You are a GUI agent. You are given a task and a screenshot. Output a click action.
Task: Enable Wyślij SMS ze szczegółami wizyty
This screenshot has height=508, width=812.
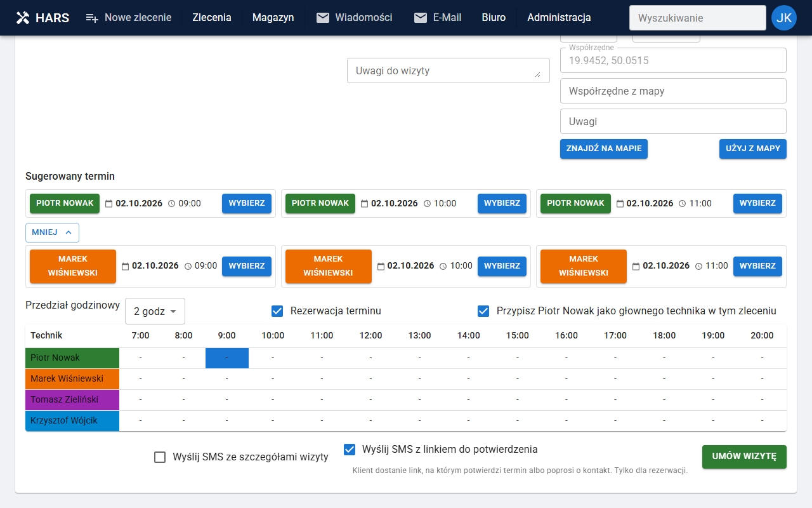pos(160,457)
